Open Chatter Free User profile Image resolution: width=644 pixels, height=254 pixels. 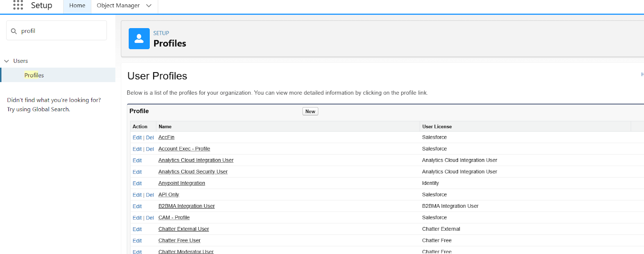179,240
